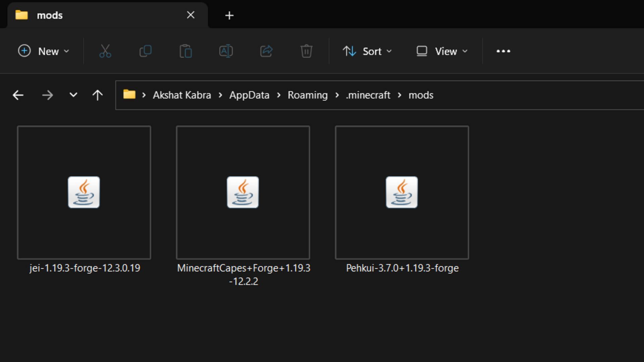Click the Share toolbar icon
This screenshot has height=362, width=644.
tap(266, 51)
